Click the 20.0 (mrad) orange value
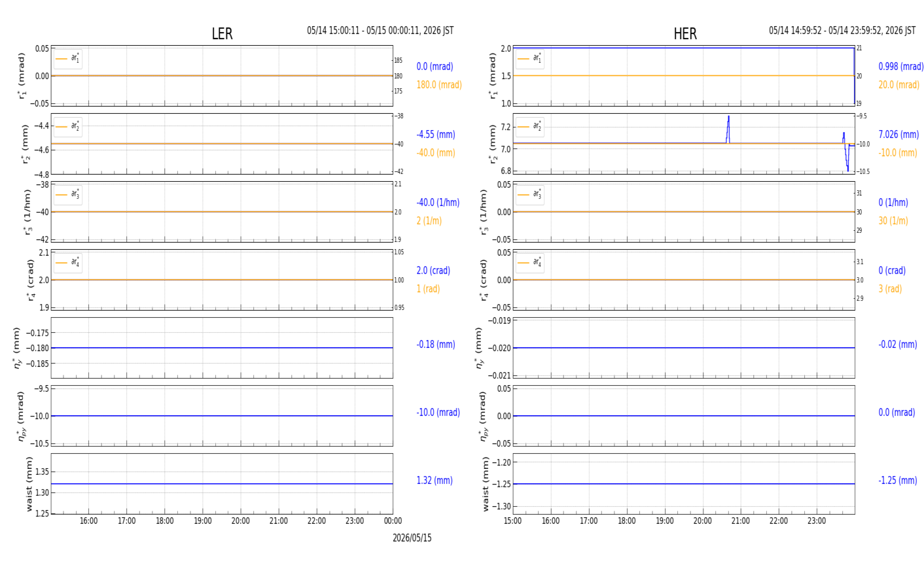924x565 pixels. click(x=898, y=85)
